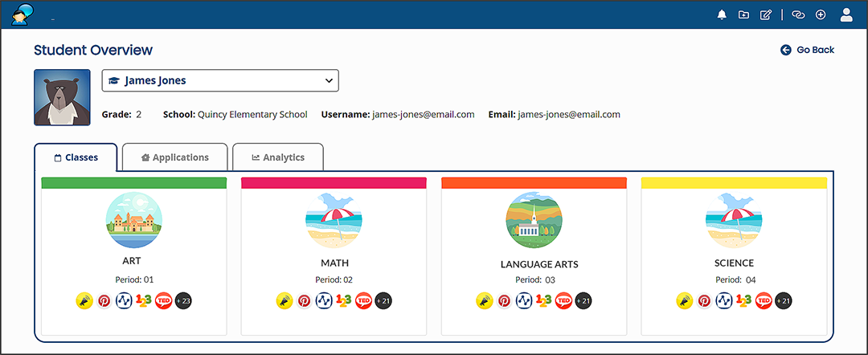Click the add-folder icon in header
The width and height of the screenshot is (868, 355).
(x=743, y=15)
